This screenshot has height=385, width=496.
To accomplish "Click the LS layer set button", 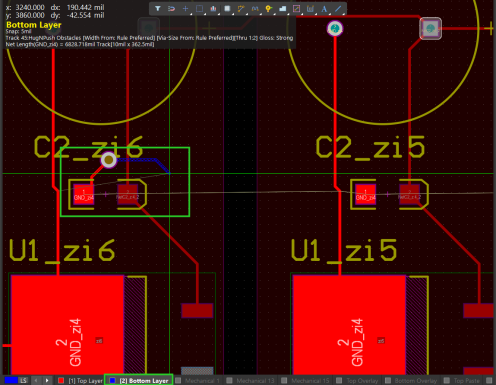I will [23, 380].
